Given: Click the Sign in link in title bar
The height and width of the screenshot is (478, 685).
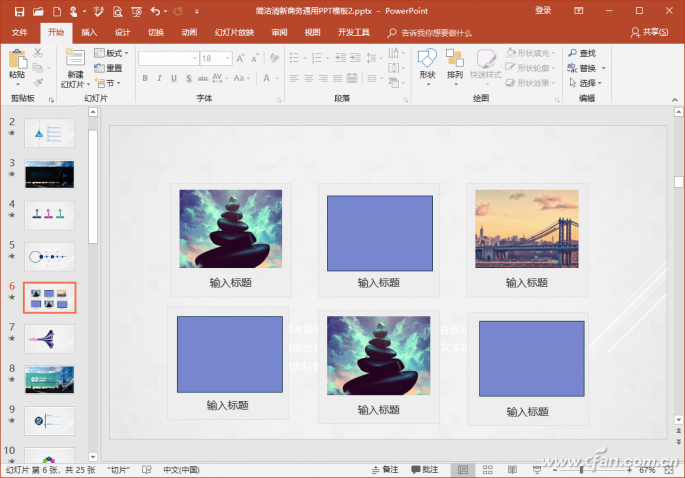Looking at the screenshot, I should 543,10.
